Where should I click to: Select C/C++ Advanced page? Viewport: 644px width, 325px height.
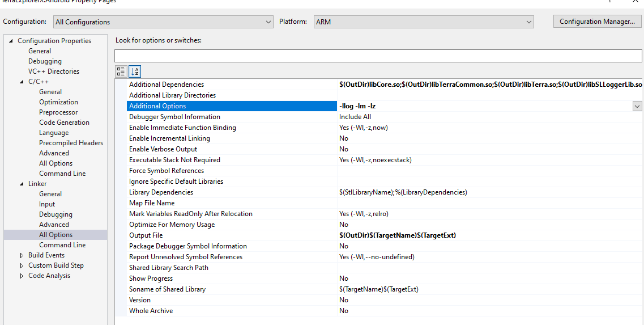[x=54, y=153]
